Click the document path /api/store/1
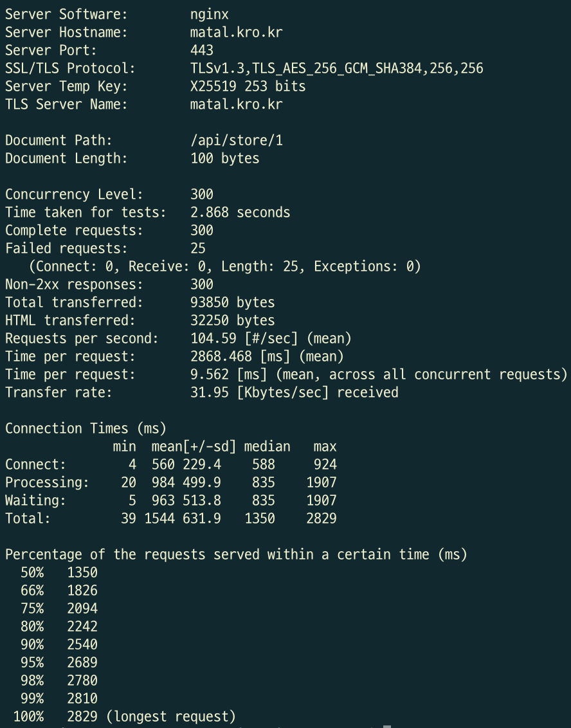The image size is (571, 728). click(x=236, y=140)
